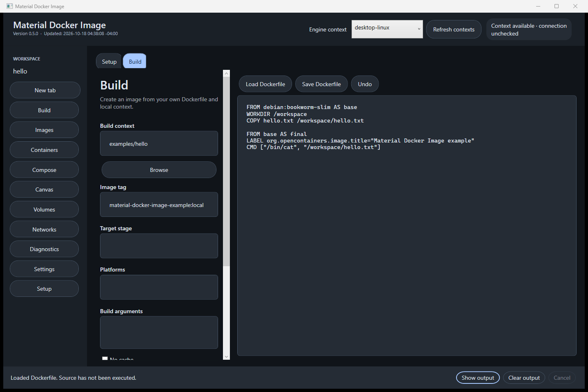Viewport: 588px width, 392px height.
Task: Click inside the Dockerfile editor text area
Action: click(x=407, y=226)
